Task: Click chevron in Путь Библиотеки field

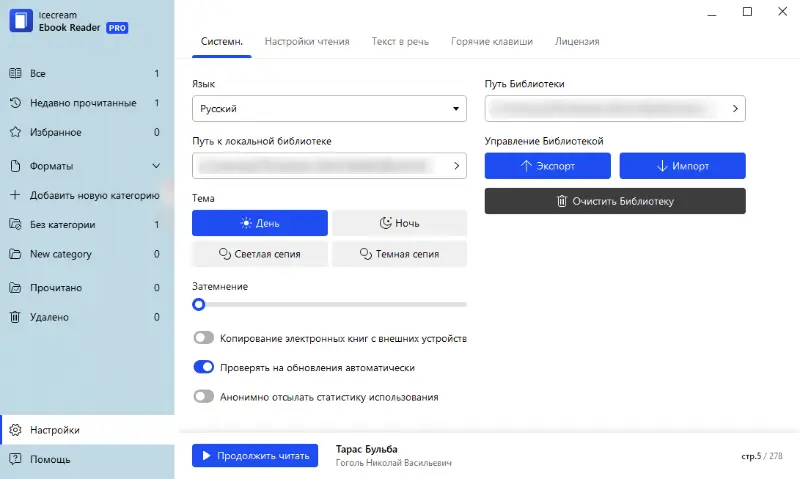Action: point(735,109)
